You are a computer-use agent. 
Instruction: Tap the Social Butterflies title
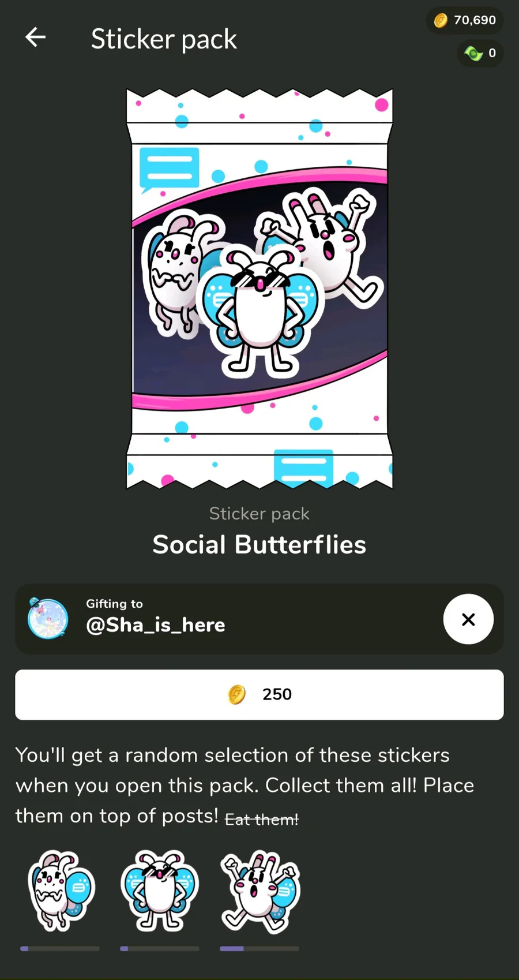pos(259,545)
